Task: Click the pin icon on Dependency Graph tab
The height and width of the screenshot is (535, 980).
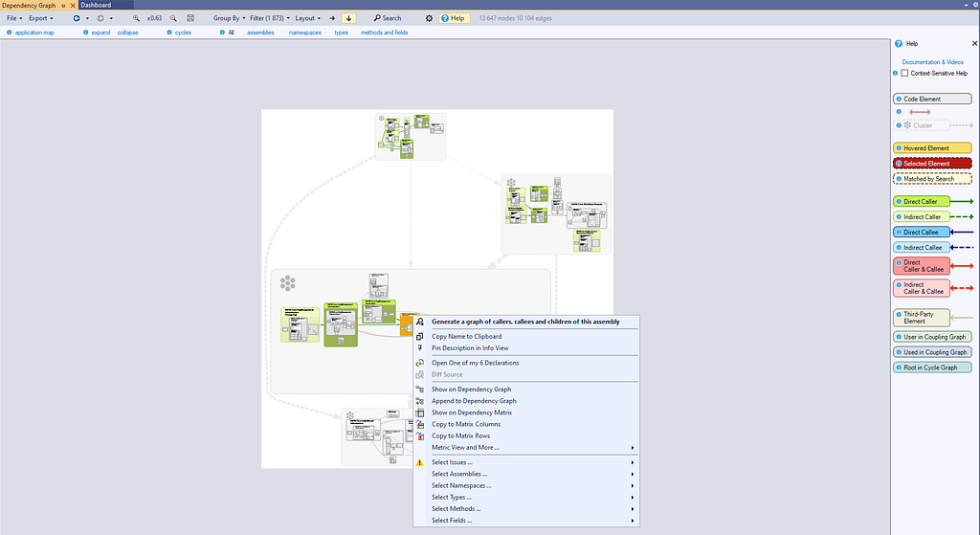Action: point(63,5)
